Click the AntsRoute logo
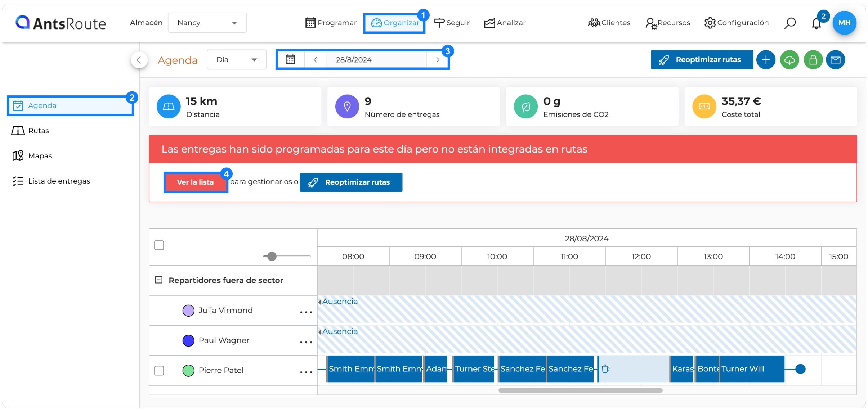868x412 pixels. (61, 23)
